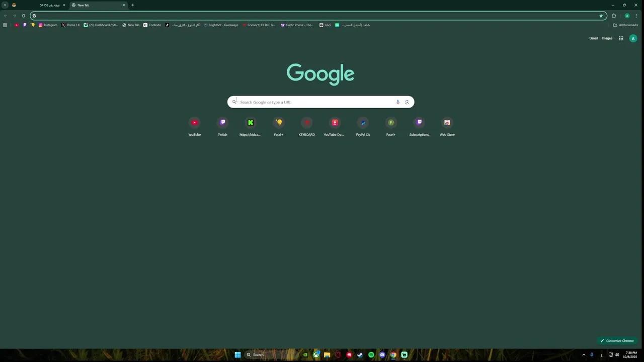Expand the All Bookmarks folder
The height and width of the screenshot is (362, 644).
point(625,25)
